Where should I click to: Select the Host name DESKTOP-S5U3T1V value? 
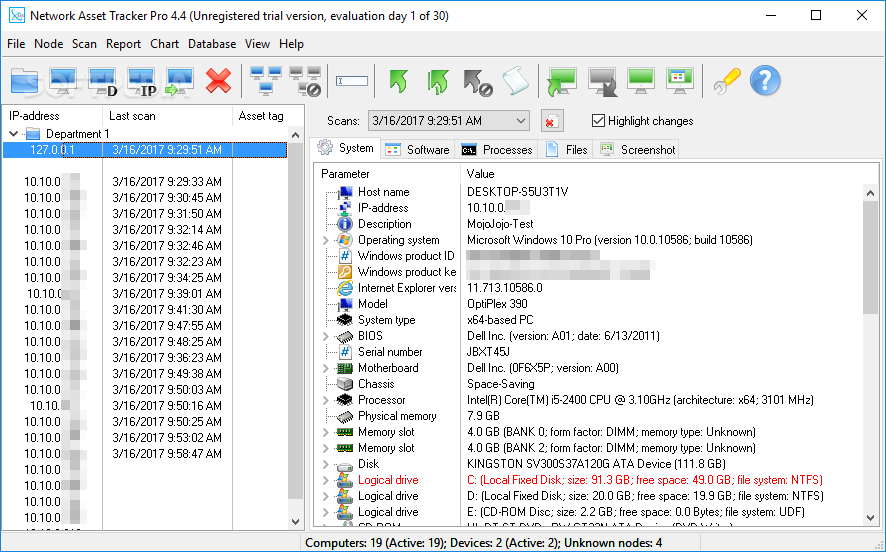tap(518, 192)
